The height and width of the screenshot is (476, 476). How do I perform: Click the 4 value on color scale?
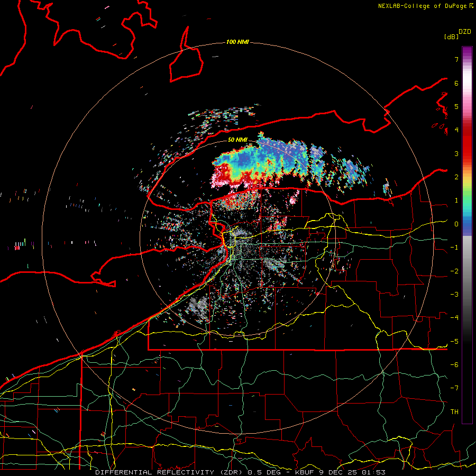tap(456, 130)
